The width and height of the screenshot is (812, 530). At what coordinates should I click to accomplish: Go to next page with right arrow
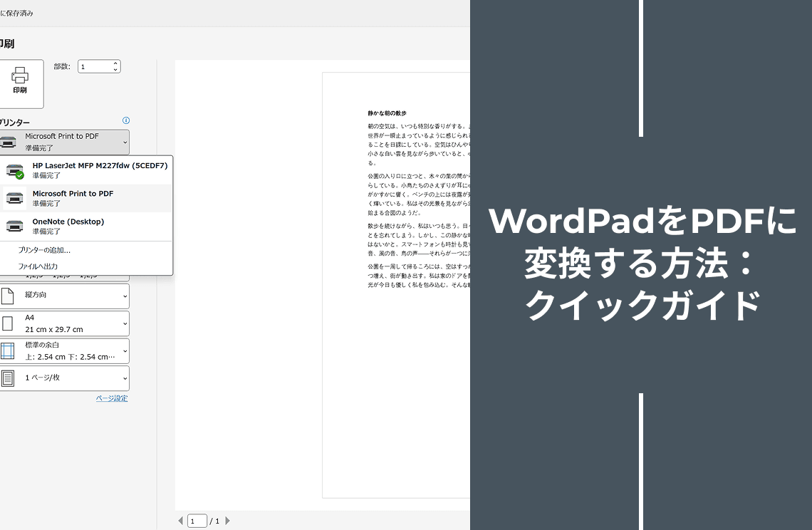[x=227, y=521]
